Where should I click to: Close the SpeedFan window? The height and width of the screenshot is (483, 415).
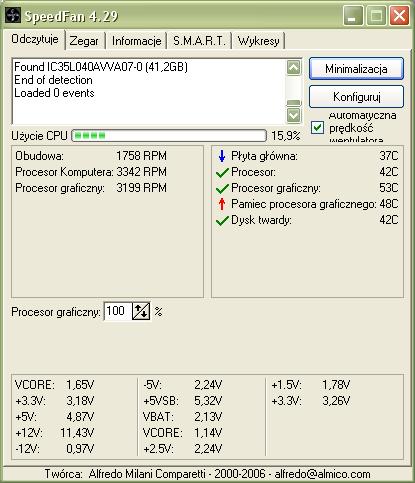(399, 16)
